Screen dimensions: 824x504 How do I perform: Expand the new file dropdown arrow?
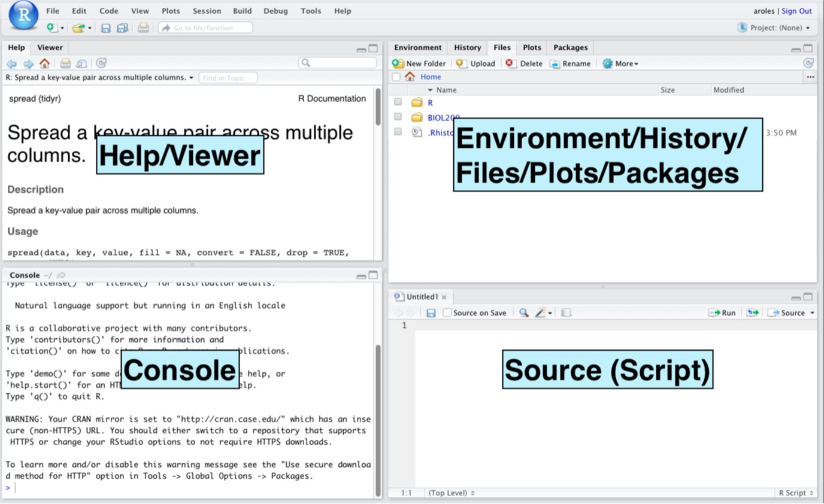click(x=62, y=28)
